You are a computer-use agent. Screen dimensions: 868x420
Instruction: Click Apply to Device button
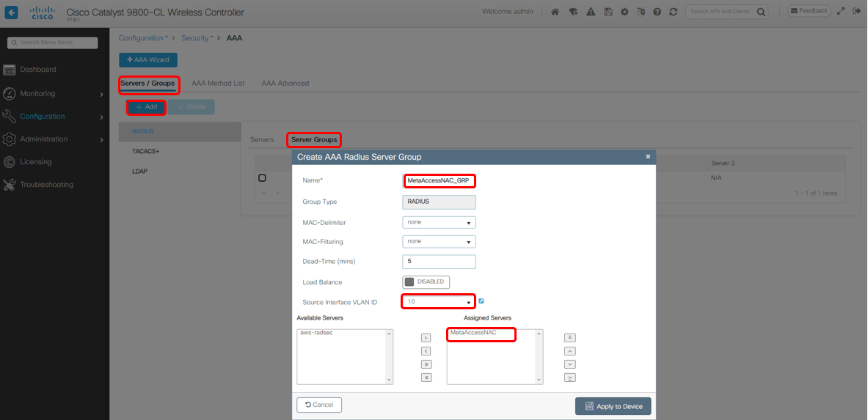(613, 406)
